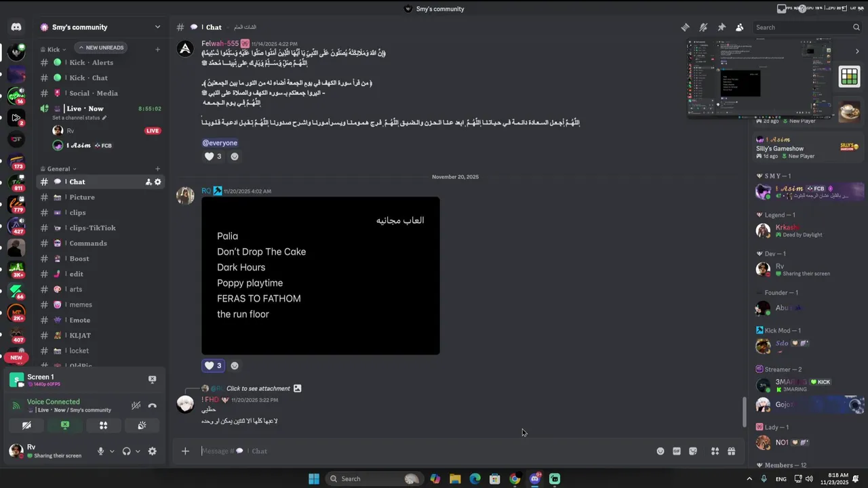Viewport: 868px width, 488px height.
Task: Open the Threads icon in the header
Action: (x=685, y=27)
